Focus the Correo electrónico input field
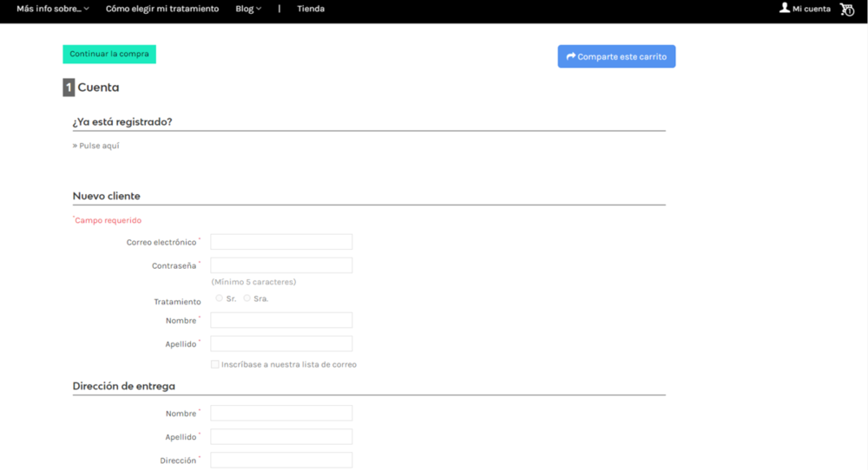Image resolution: width=868 pixels, height=470 pixels. pos(281,242)
